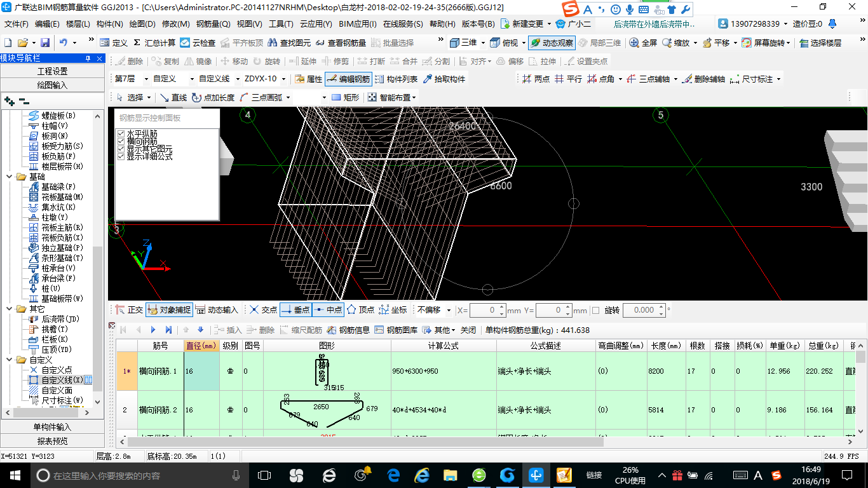Open 其他 dropdown in rebar toolbar
The height and width of the screenshot is (488, 868).
(439, 330)
